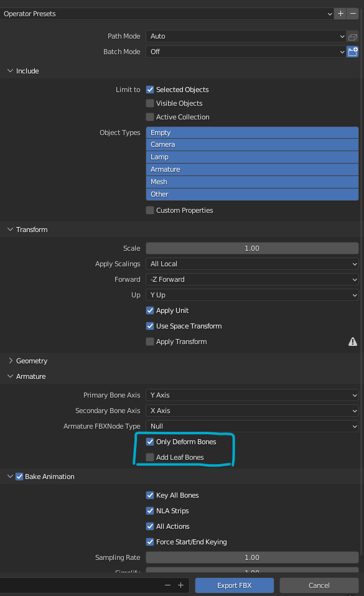Click the Export FBX button
Image resolution: width=364 pixels, height=596 pixels.
click(x=234, y=585)
